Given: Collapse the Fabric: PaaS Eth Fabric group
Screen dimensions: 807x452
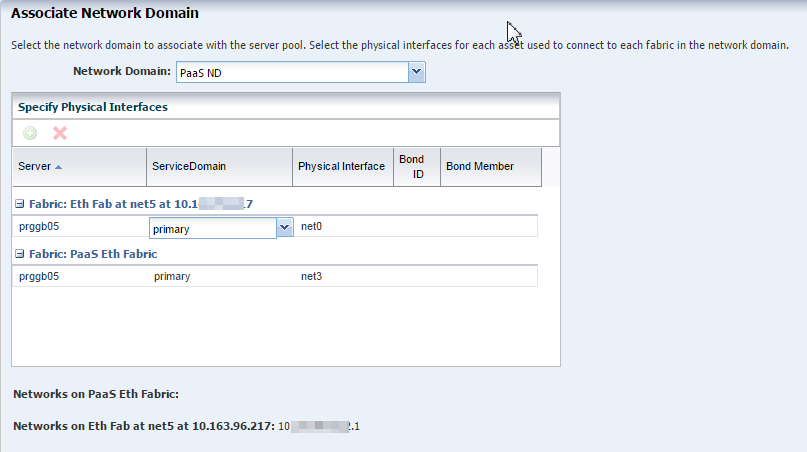Looking at the screenshot, I should click(x=20, y=254).
